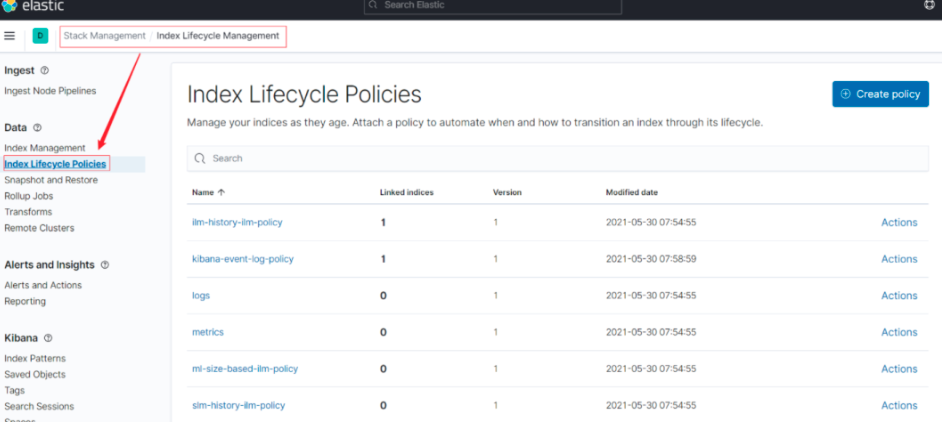Click help icon beside Kibana heading

(47, 338)
